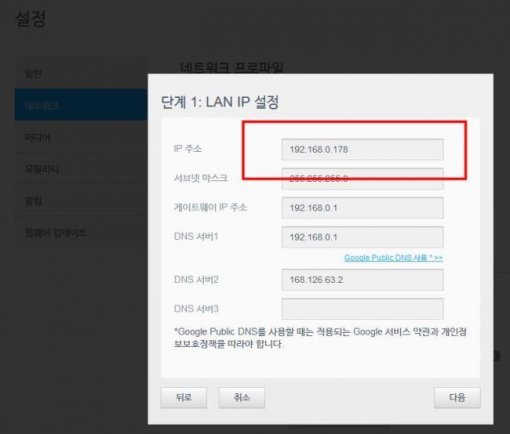Select 일반 in the settings sidebar
Viewport: 510px width, 434px height.
(x=81, y=73)
